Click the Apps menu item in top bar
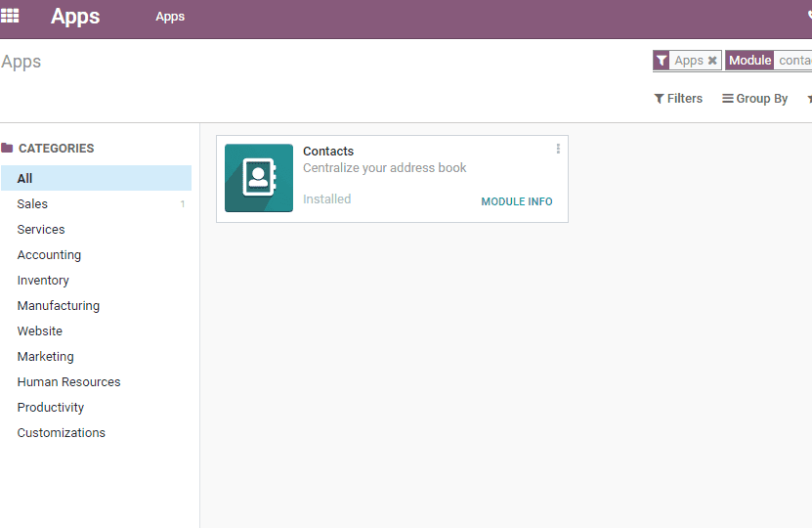The width and height of the screenshot is (812, 528). coord(170,17)
